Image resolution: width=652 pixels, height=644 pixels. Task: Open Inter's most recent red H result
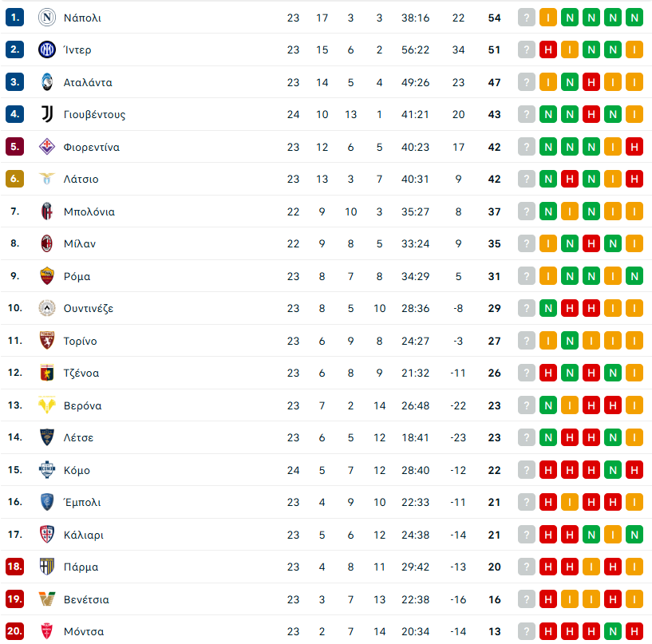pyautogui.click(x=548, y=50)
